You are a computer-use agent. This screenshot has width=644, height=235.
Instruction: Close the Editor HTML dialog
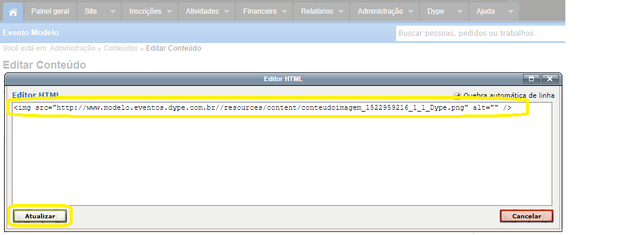pyautogui.click(x=550, y=79)
